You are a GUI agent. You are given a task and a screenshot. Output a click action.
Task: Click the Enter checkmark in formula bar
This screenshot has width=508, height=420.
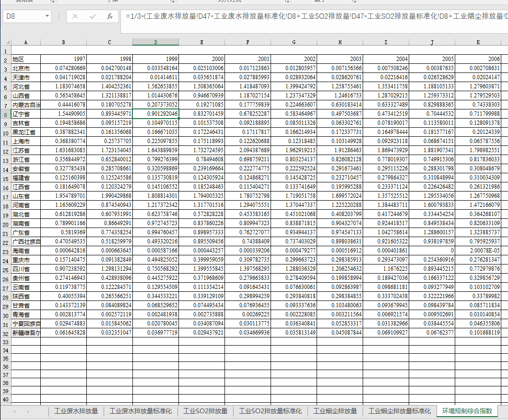click(93, 16)
